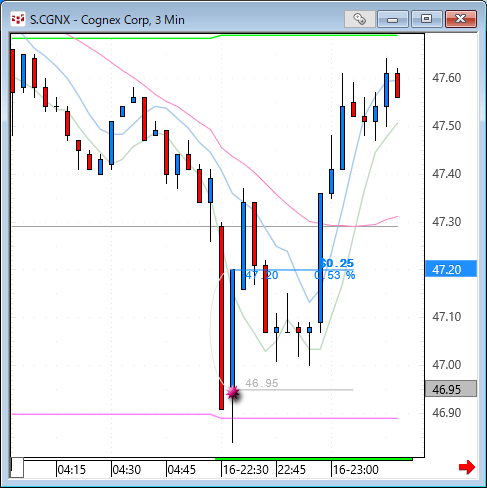Viewport: 487px width, 488px height.
Task: Click the CQG chart window icon
Action: pyautogui.click(x=18, y=19)
